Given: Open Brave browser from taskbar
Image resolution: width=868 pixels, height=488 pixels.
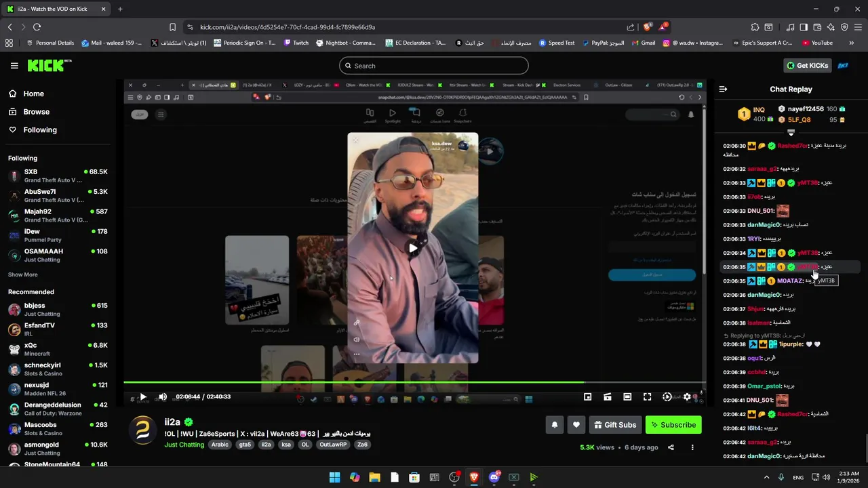Looking at the screenshot, I should click(x=474, y=477).
